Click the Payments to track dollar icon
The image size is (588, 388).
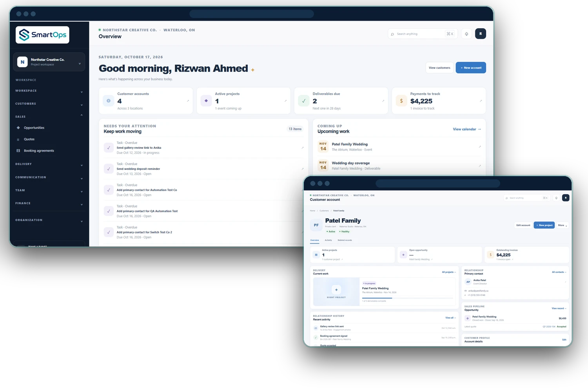[401, 101]
